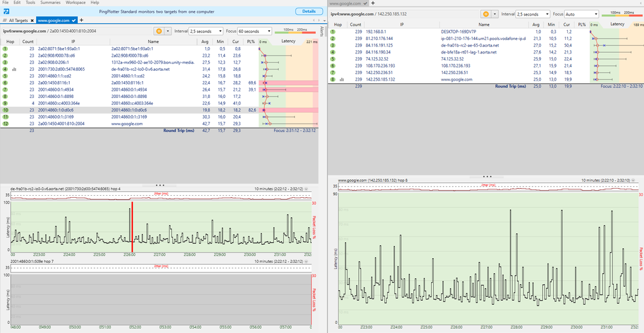Pause tracing in the ipv6 google.com panel
This screenshot has height=333, width=644.
pyautogui.click(x=158, y=30)
